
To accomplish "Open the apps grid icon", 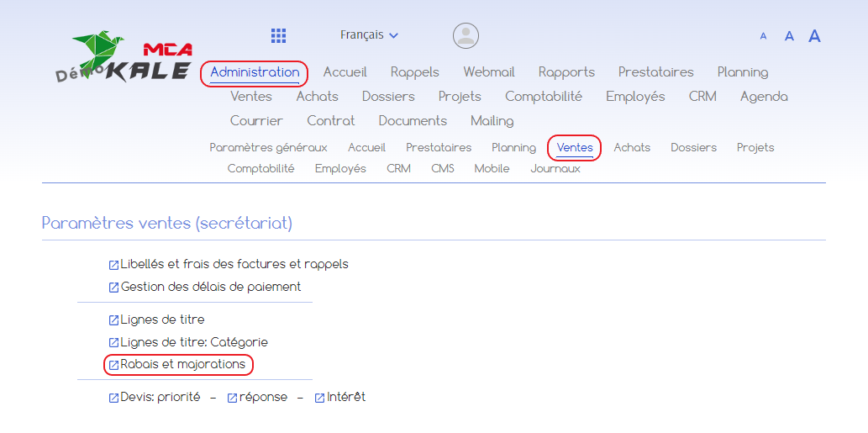I will 278,35.
